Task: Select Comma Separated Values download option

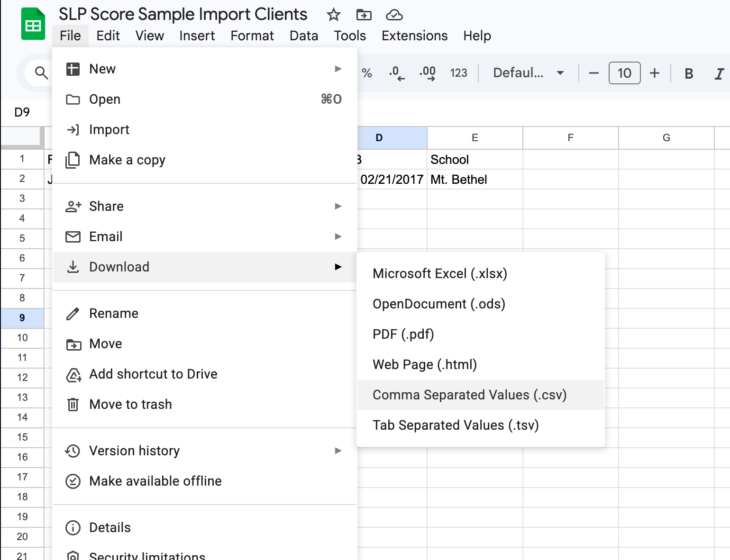Action: [x=470, y=395]
